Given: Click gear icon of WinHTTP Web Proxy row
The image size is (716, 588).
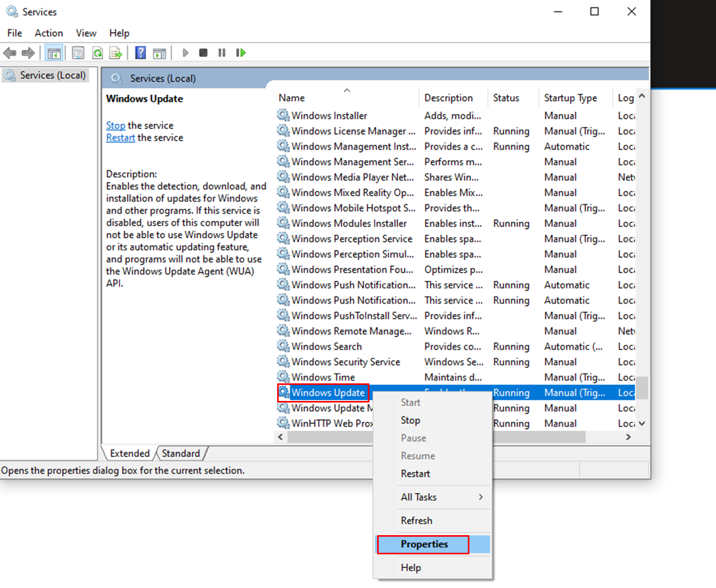Looking at the screenshot, I should (283, 423).
